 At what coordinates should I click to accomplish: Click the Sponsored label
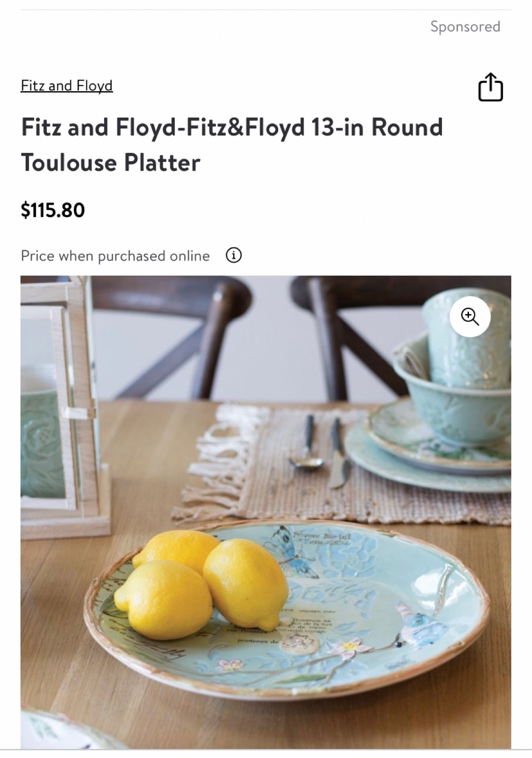[x=465, y=27]
